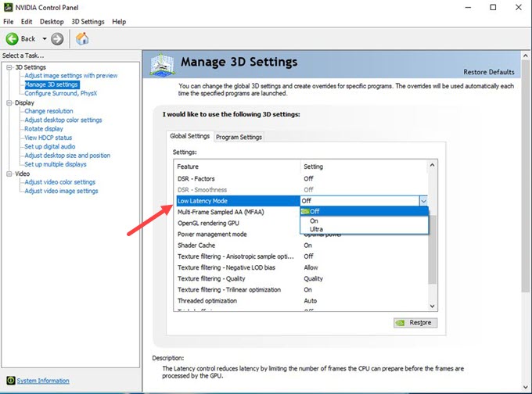532x394 pixels.
Task: Click the NVIDIA Control Panel title icon
Action: 8,7
